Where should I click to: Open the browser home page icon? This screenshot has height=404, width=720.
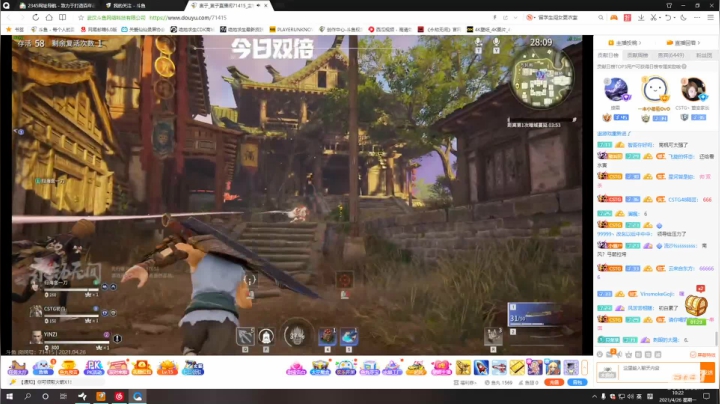(x=49, y=17)
